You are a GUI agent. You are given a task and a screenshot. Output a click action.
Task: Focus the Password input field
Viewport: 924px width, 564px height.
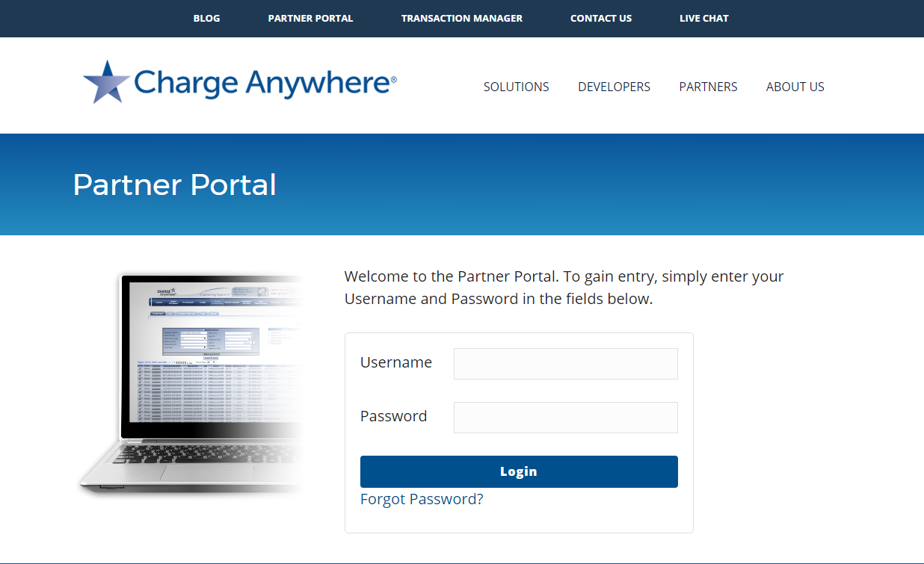tap(565, 418)
